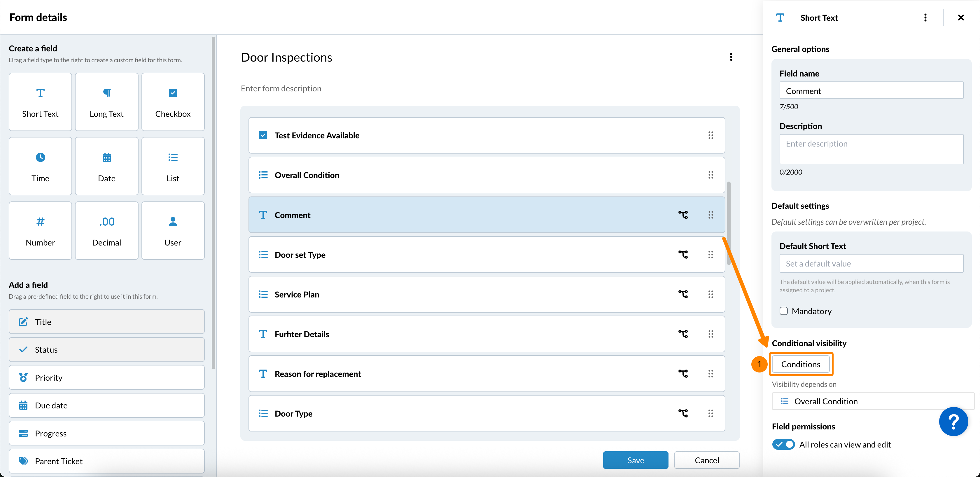Open Door Inspections three-dot options menu

tap(731, 57)
